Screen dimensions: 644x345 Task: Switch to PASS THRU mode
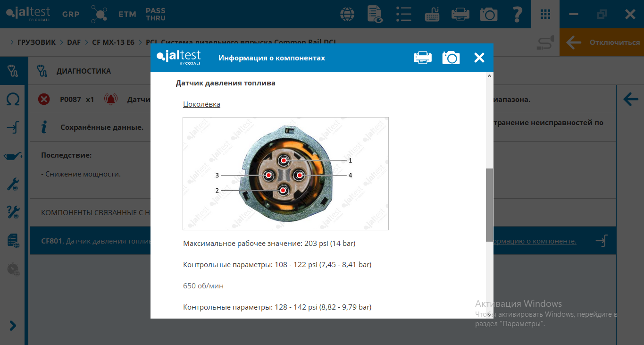click(x=156, y=14)
